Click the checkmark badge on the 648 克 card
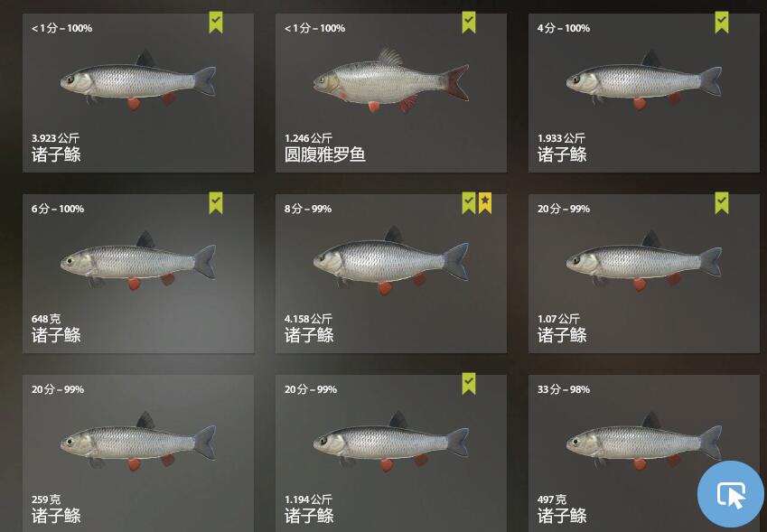Screen dimensions: 767x532 tap(216, 203)
